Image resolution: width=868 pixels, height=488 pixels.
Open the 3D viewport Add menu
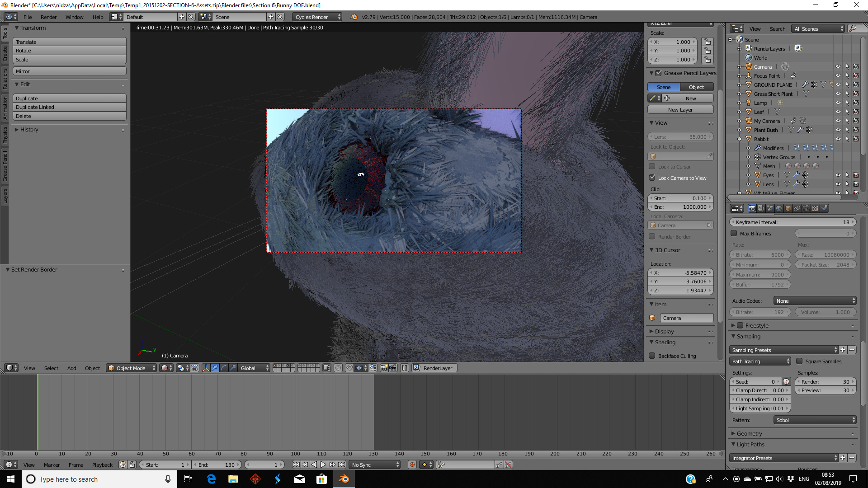tap(71, 368)
